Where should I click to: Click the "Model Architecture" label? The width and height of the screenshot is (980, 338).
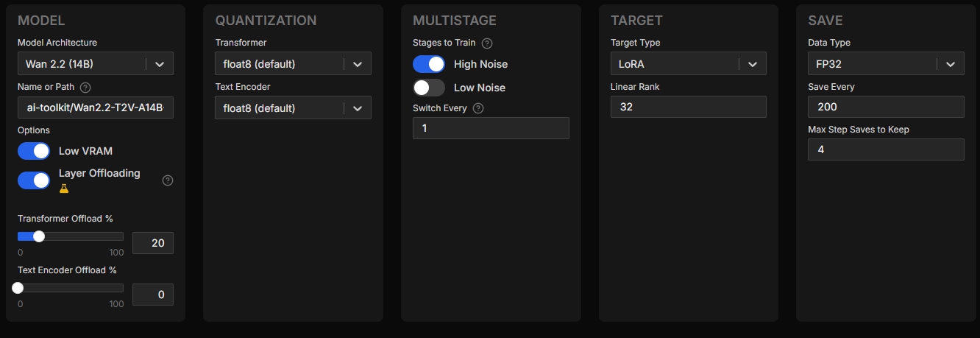click(57, 43)
